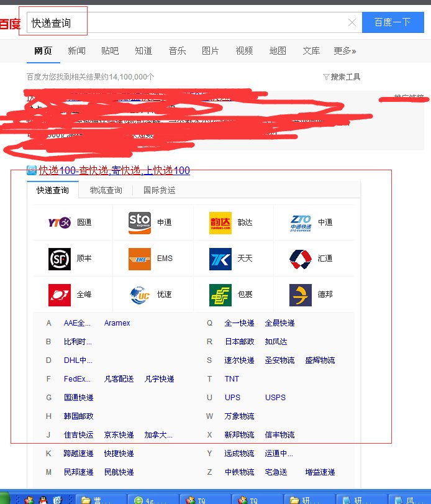The width and height of the screenshot is (431, 504).
Task: Select the 快递查询 widget tab
Action: 53,190
